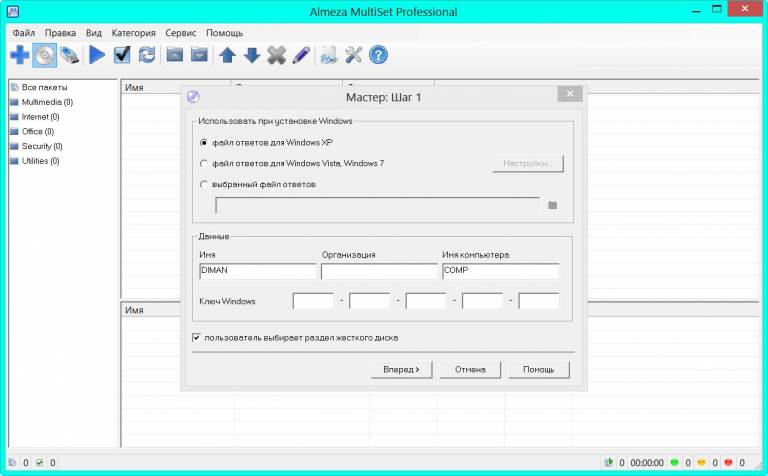Screen dimensions: 768x476
Task: Click the 00:00:00 timer in status bar
Action: pyautogui.click(x=647, y=463)
